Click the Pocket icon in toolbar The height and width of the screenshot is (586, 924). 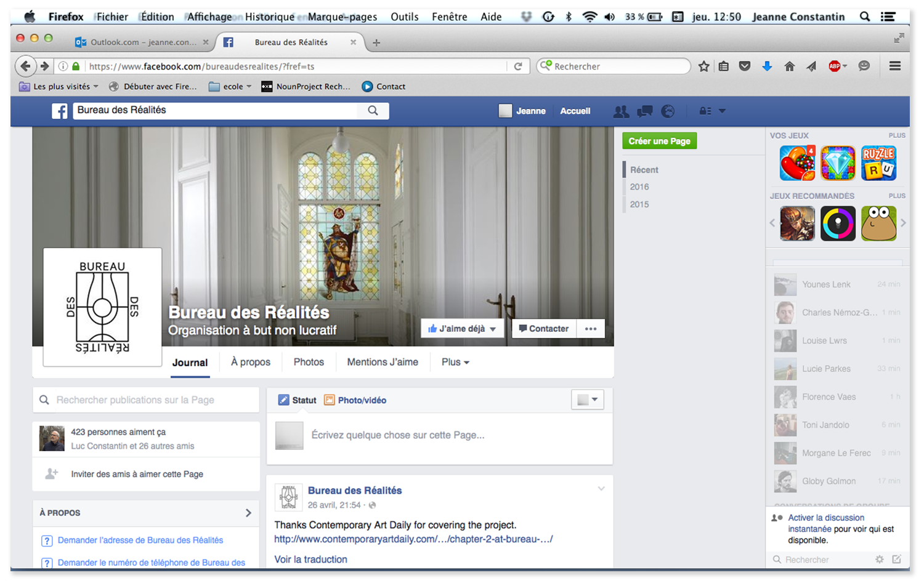point(745,66)
